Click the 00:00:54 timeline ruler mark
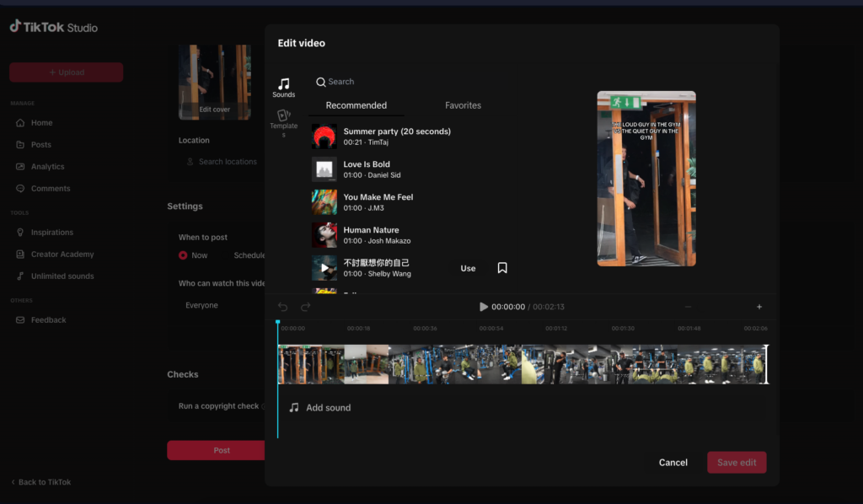Viewport: 863px width, 504px height. pos(491,329)
